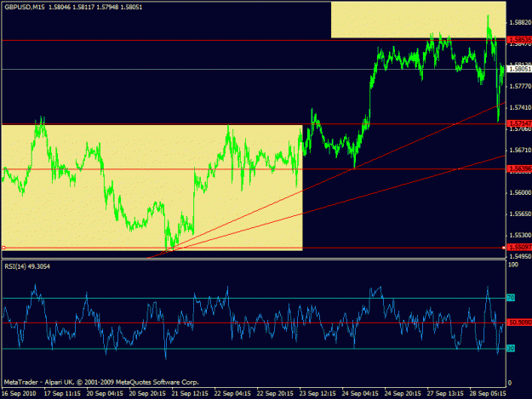This screenshot has width=532, height=399.
Task: Click the 21 Sep 12:15 time label
Action: [x=190, y=394]
